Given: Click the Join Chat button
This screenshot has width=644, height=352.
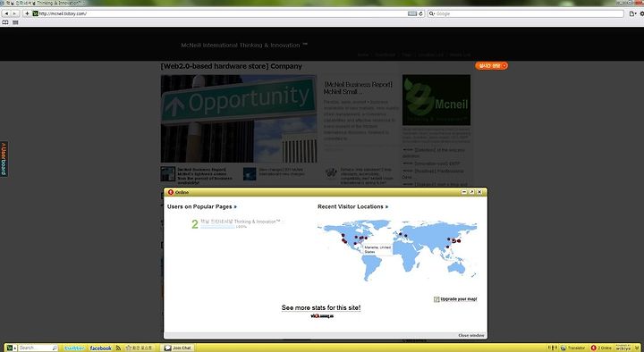Looking at the screenshot, I should click(178, 348).
